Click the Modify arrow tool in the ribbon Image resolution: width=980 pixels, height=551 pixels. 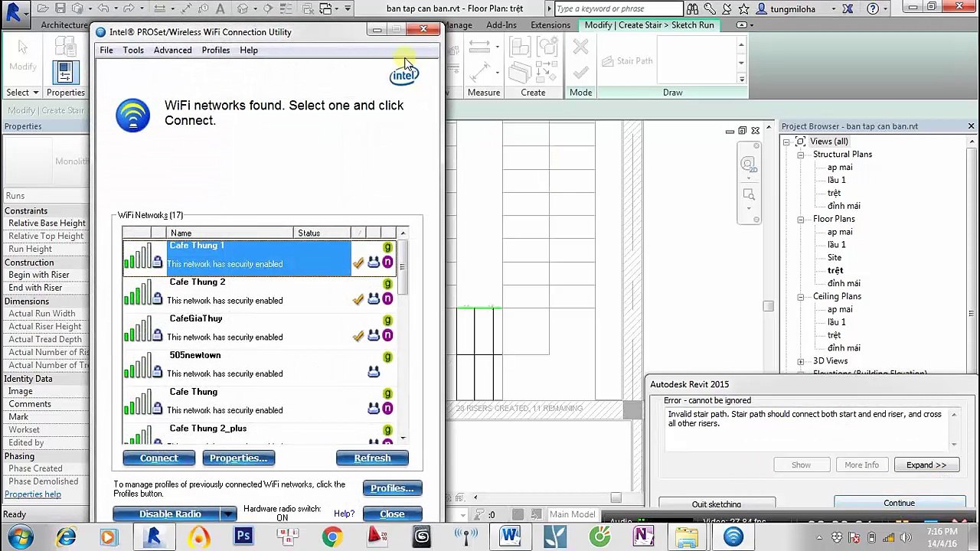tap(22, 49)
